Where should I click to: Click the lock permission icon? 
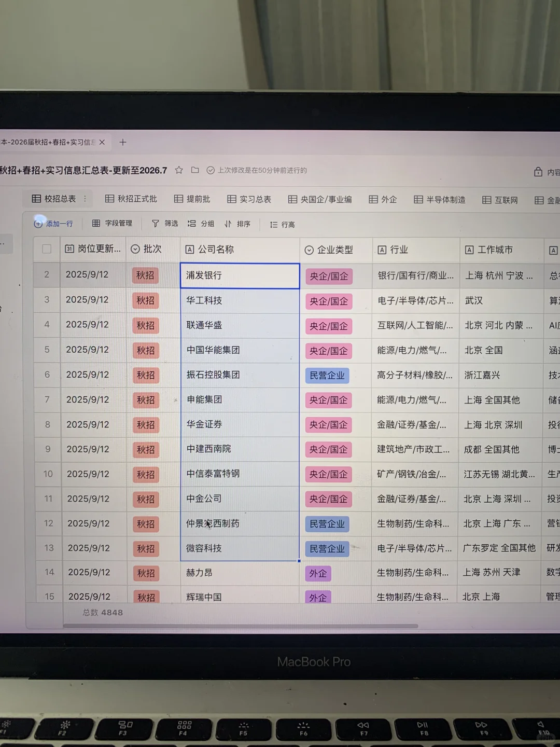[538, 172]
